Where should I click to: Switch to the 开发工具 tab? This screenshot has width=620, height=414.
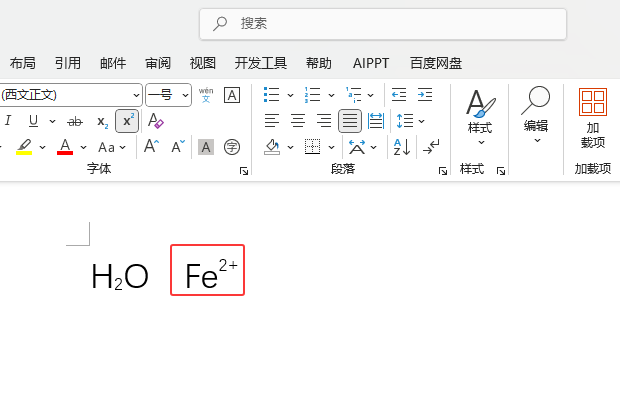(x=261, y=63)
